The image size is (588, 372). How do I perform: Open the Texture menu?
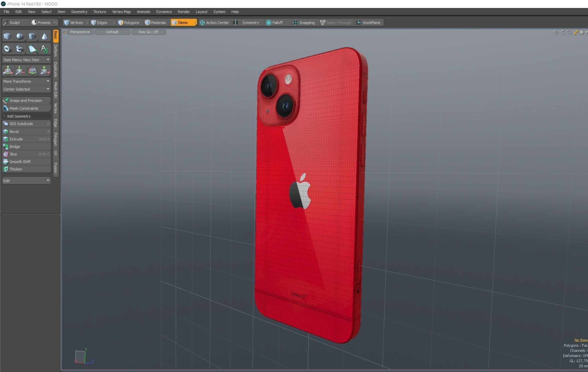pos(100,12)
